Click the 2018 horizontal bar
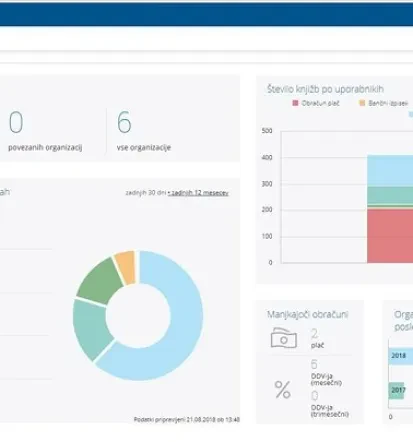Viewport: 413px width, 442px height. coord(401,356)
